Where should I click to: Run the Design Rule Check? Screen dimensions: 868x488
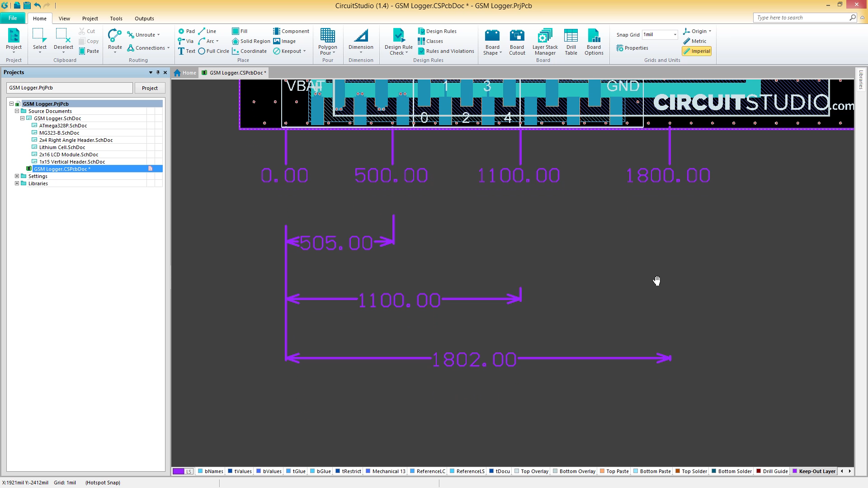pos(398,43)
